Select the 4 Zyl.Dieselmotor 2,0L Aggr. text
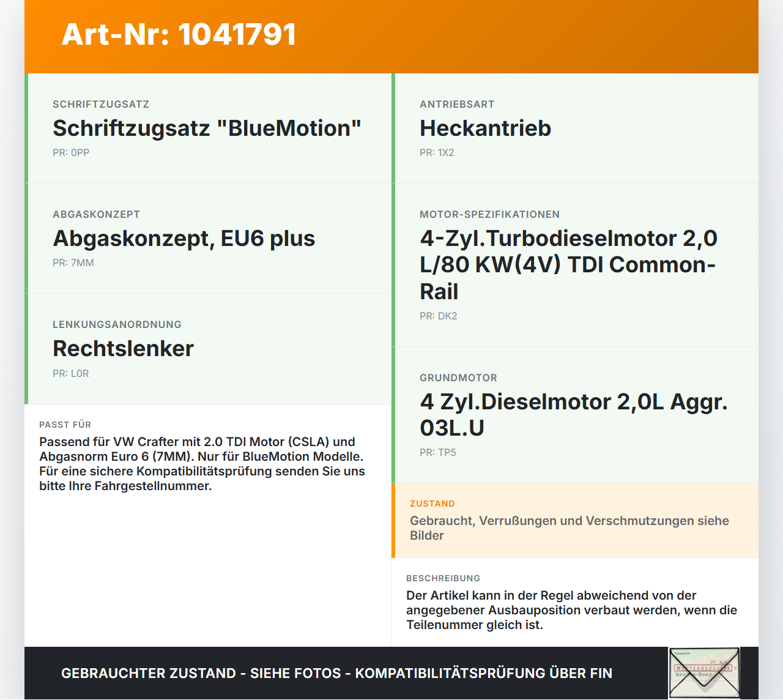This screenshot has height=700, width=783. (574, 415)
